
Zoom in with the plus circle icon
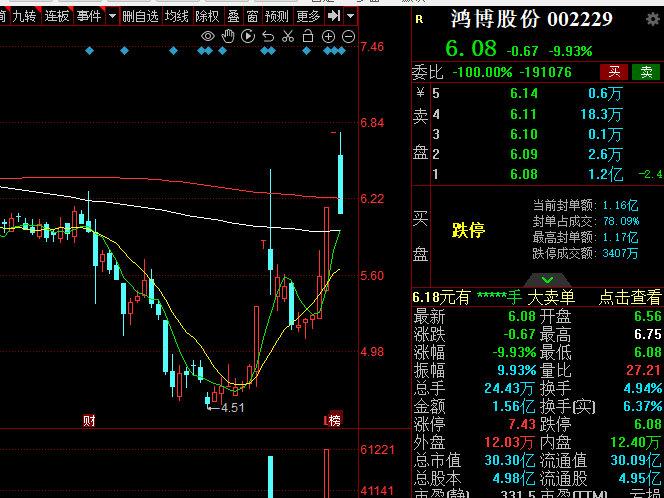(329, 37)
